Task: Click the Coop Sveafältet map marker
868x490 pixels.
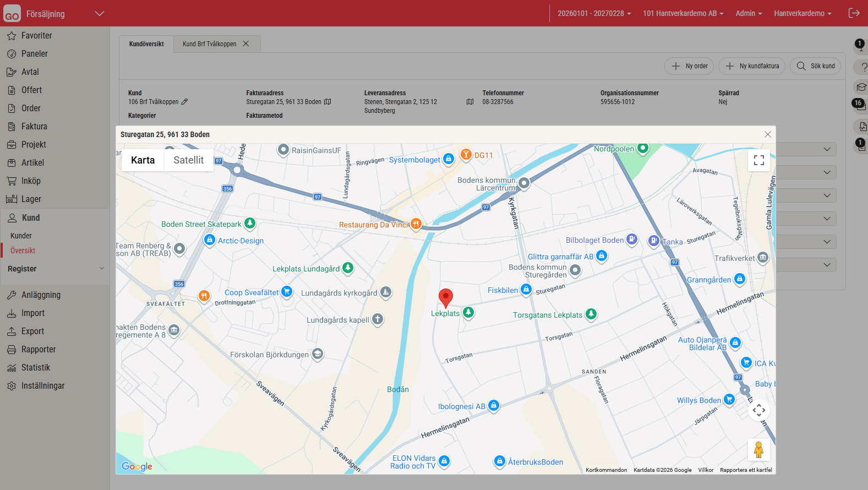Action: point(287,292)
